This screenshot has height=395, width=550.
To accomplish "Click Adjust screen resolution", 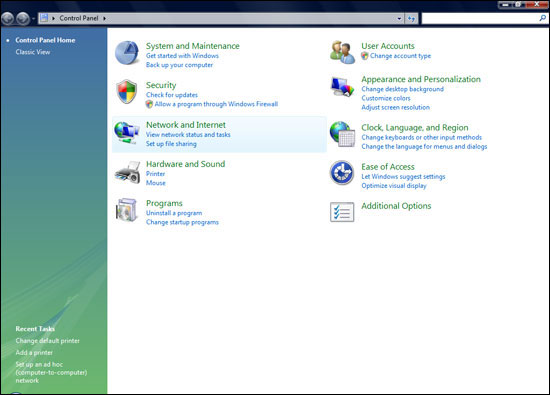I will tap(396, 107).
